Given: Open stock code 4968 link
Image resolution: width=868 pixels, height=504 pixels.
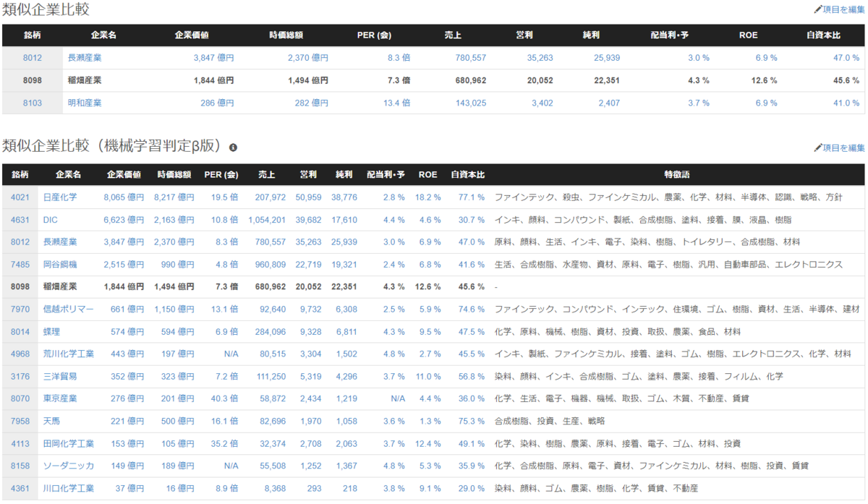Looking at the screenshot, I should (20, 354).
